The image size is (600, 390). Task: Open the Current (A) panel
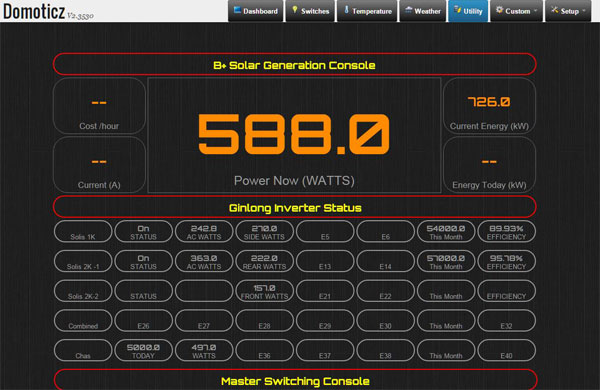99,165
